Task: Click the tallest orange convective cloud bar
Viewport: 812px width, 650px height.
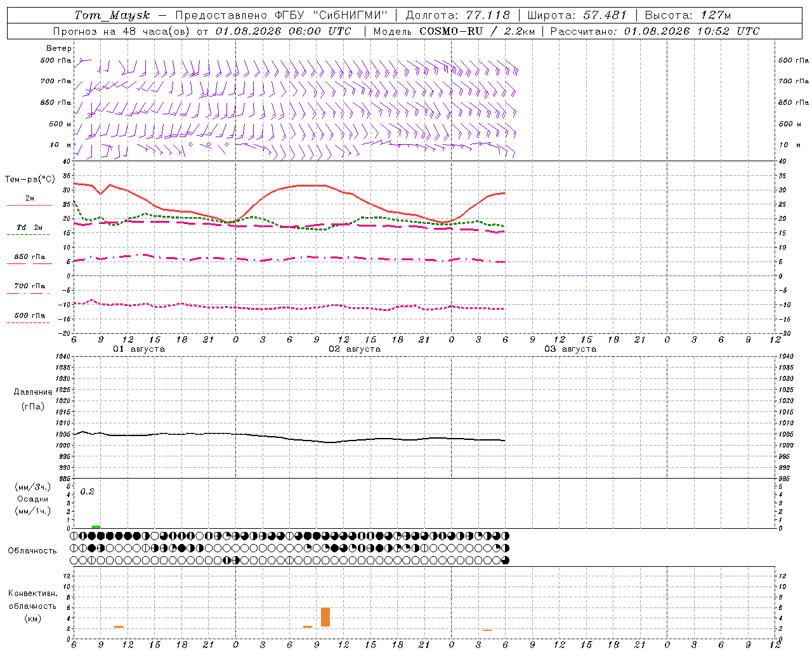Action: coord(325,617)
